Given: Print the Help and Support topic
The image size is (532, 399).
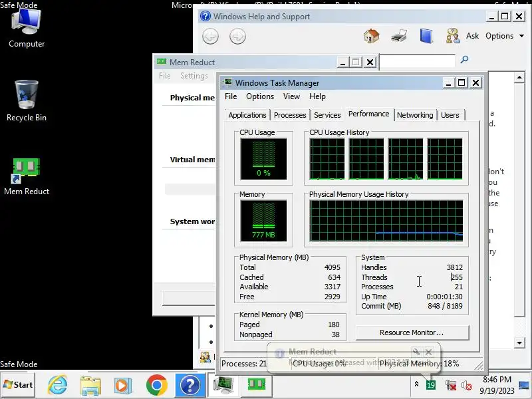Looking at the screenshot, I should (x=398, y=36).
